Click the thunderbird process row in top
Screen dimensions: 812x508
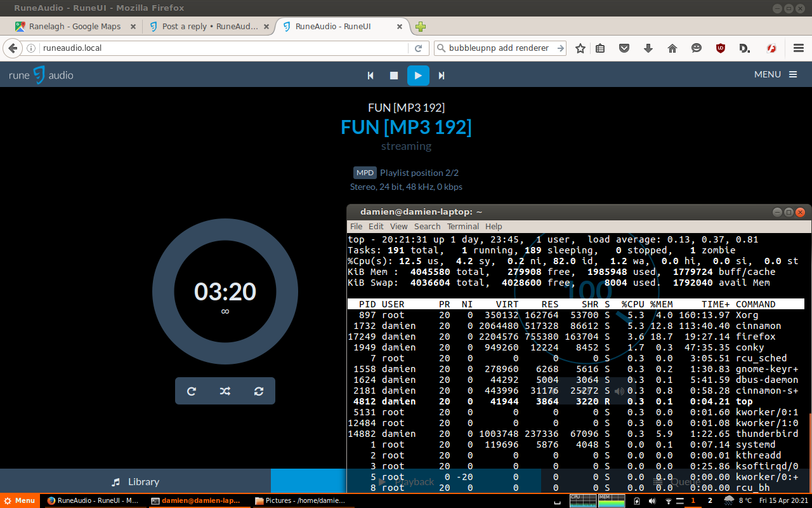(x=576, y=434)
